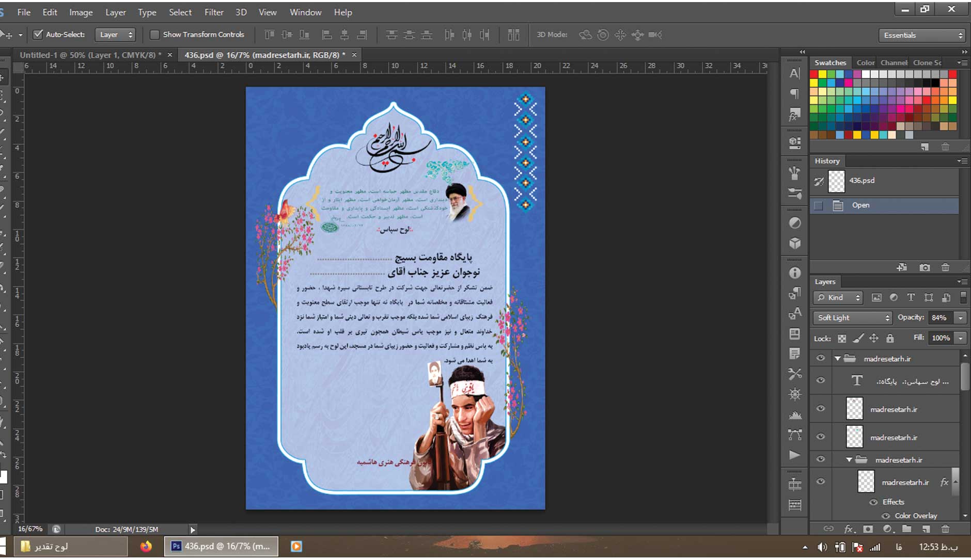Hide the Effects of madresetarh.ir layer
The height and width of the screenshot is (560, 971).
click(873, 502)
